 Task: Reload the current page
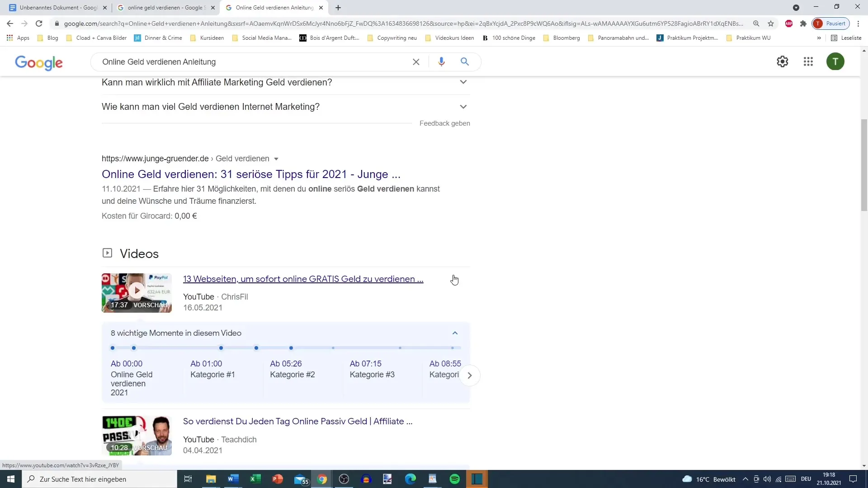(39, 23)
